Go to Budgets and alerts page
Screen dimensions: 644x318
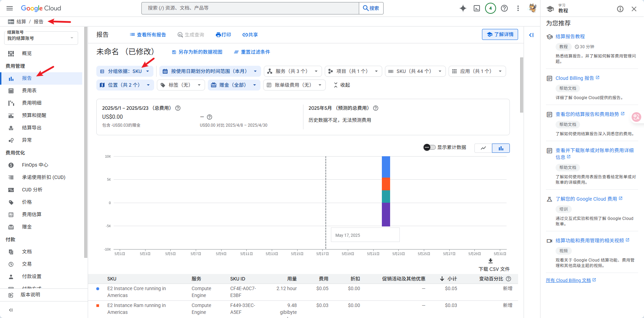(34, 115)
